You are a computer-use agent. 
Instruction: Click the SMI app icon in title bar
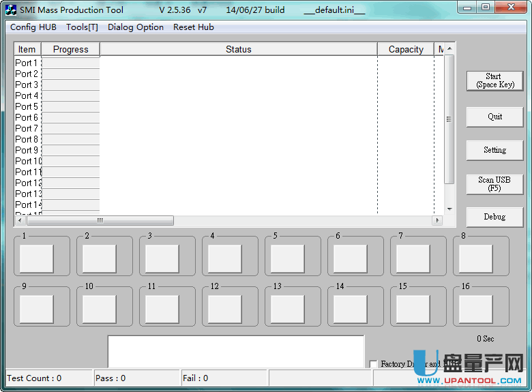tap(11, 10)
